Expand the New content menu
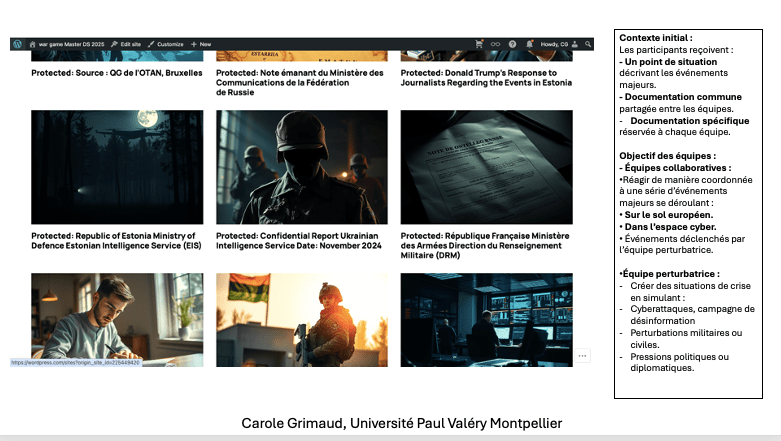Screen dimensions: 781x441 201,44
